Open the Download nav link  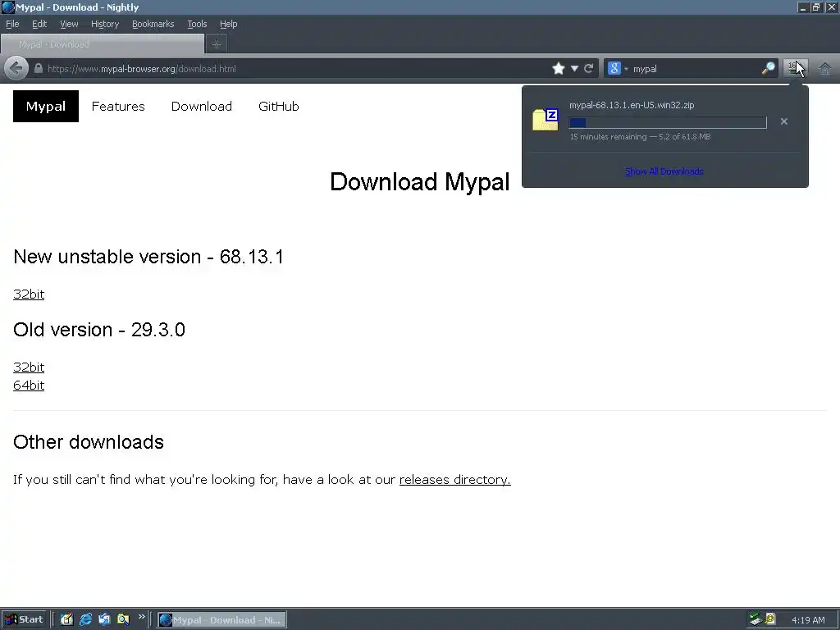[202, 106]
